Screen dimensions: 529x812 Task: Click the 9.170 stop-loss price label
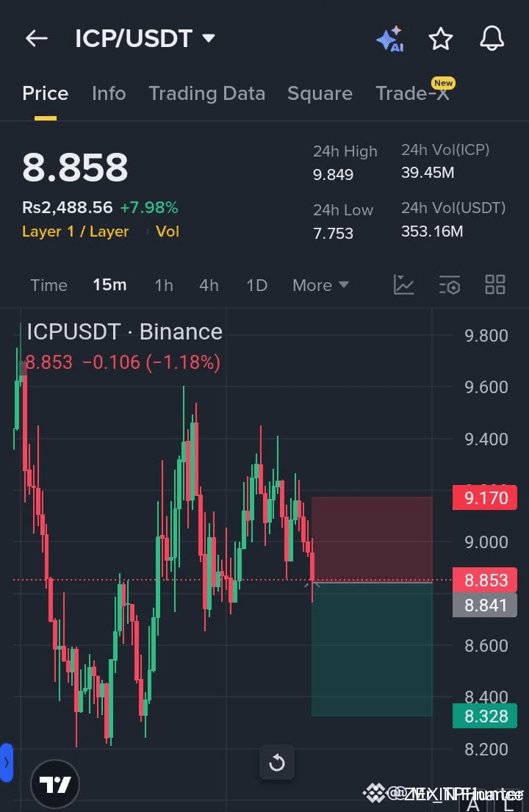tap(485, 497)
